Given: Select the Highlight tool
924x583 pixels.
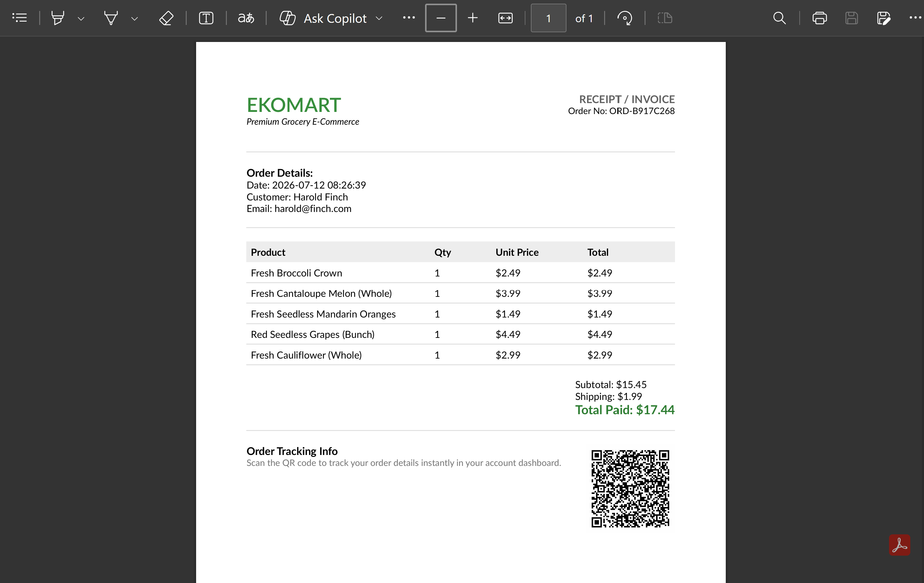Looking at the screenshot, I should (58, 18).
